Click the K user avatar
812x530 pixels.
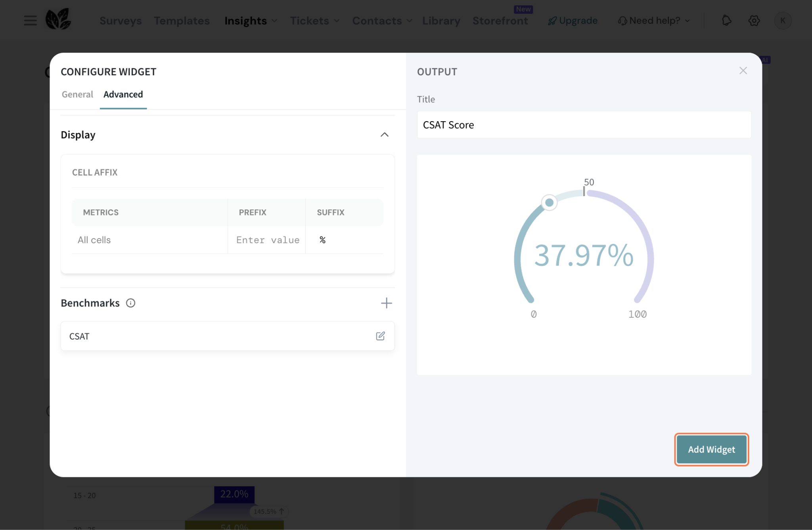point(783,20)
